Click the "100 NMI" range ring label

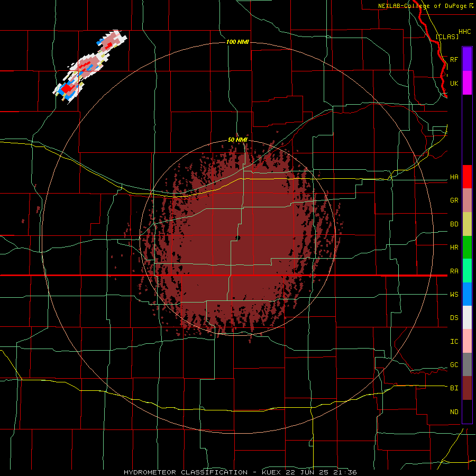[x=237, y=42]
